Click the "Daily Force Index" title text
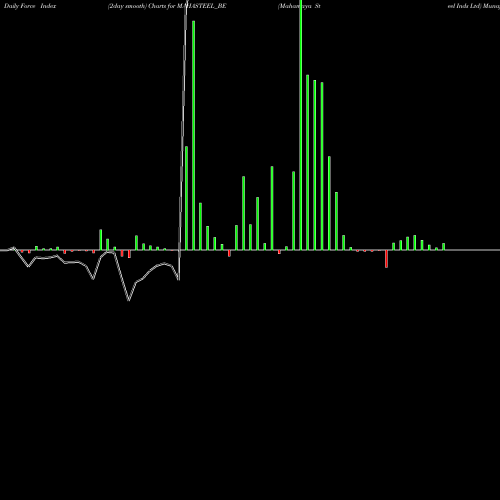 coord(30,6)
